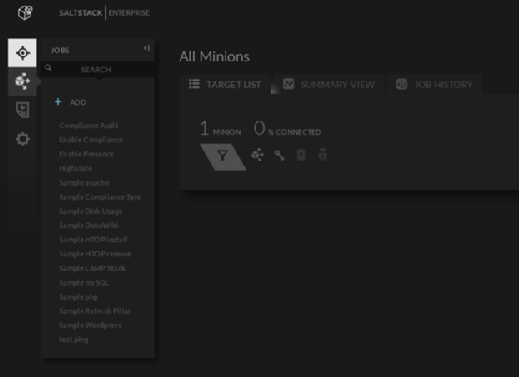Open the Settings gear sidebar icon
The image size is (519, 377).
click(23, 139)
